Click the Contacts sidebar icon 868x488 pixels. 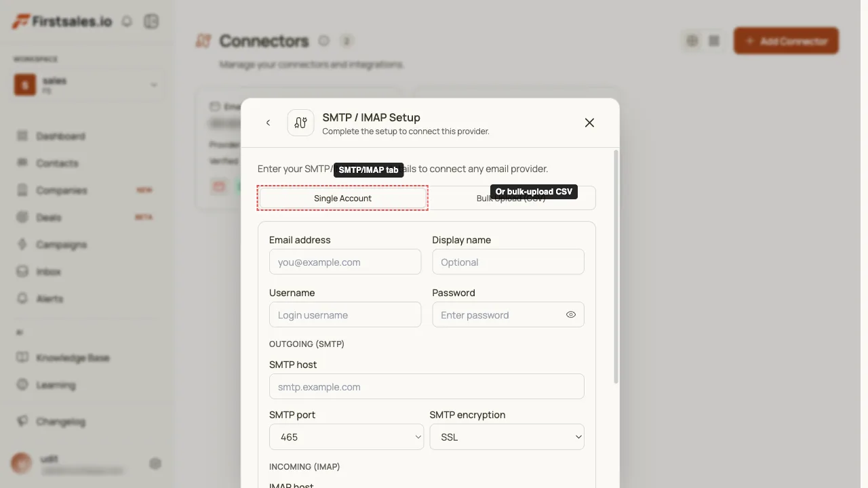(x=22, y=163)
